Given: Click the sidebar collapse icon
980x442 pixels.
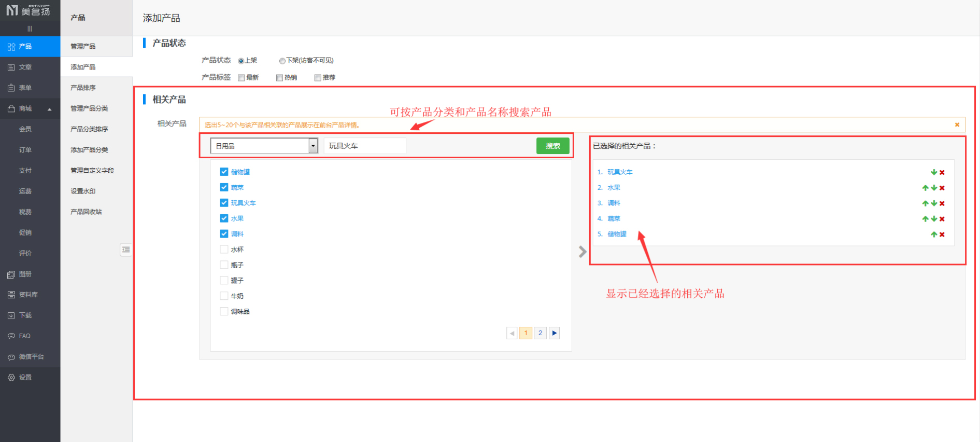Looking at the screenshot, I should click(x=126, y=250).
